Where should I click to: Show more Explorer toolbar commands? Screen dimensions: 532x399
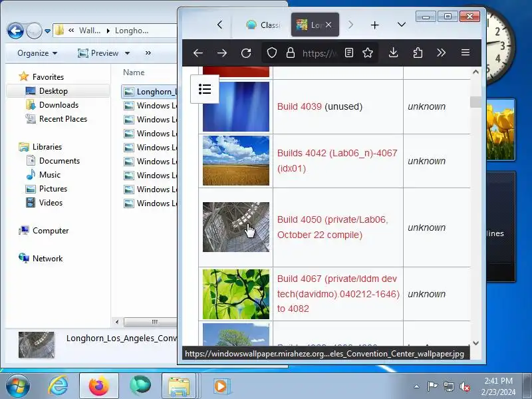148,53
